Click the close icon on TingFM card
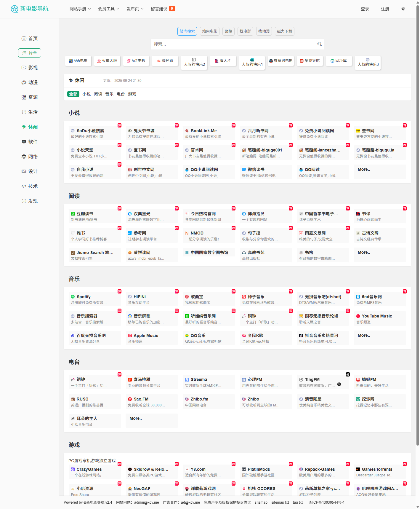Image resolution: width=420 pixels, height=509 pixels. [339, 384]
